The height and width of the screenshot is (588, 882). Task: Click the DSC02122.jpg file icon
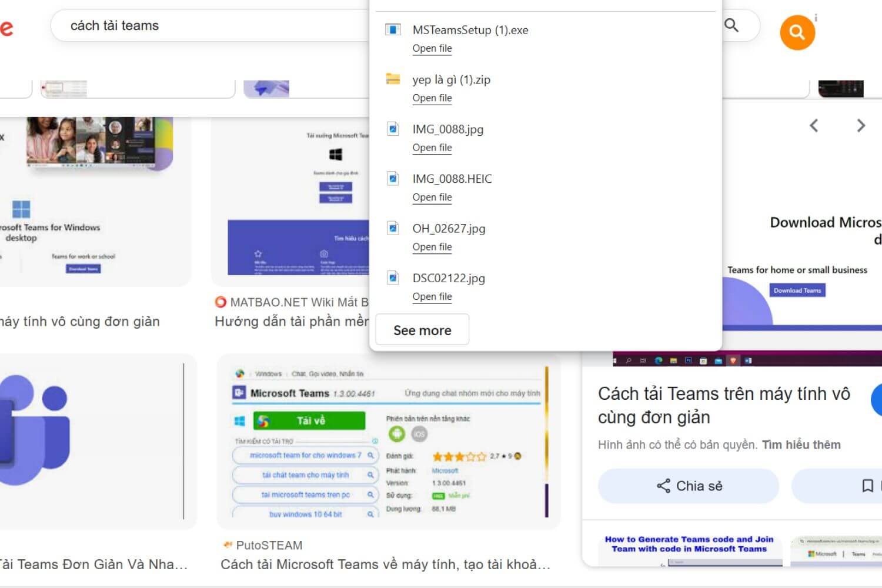(393, 278)
